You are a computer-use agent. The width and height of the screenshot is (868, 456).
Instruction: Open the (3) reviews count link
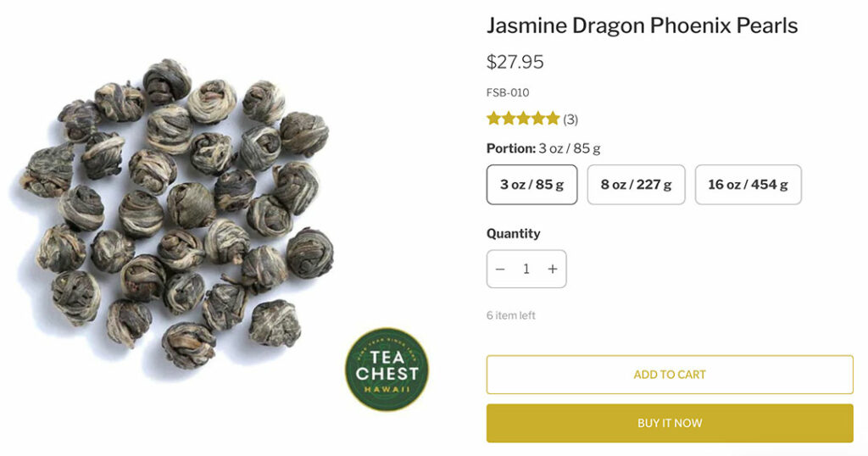(570, 119)
